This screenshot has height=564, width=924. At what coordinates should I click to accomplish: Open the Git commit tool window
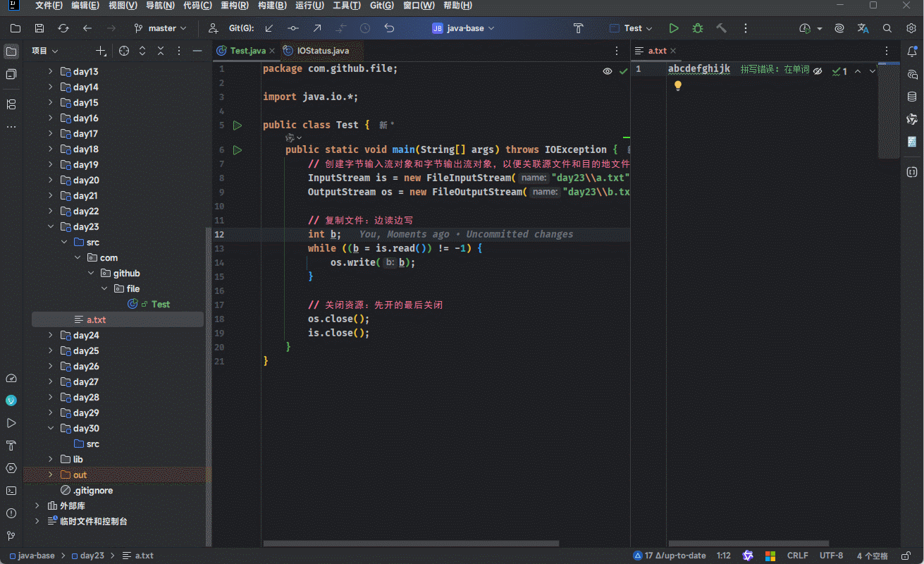11,74
